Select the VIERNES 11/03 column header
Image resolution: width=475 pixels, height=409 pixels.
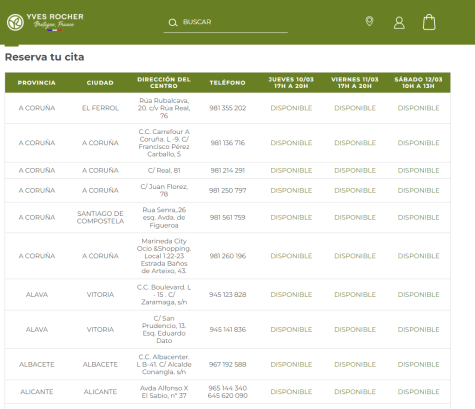click(x=355, y=83)
